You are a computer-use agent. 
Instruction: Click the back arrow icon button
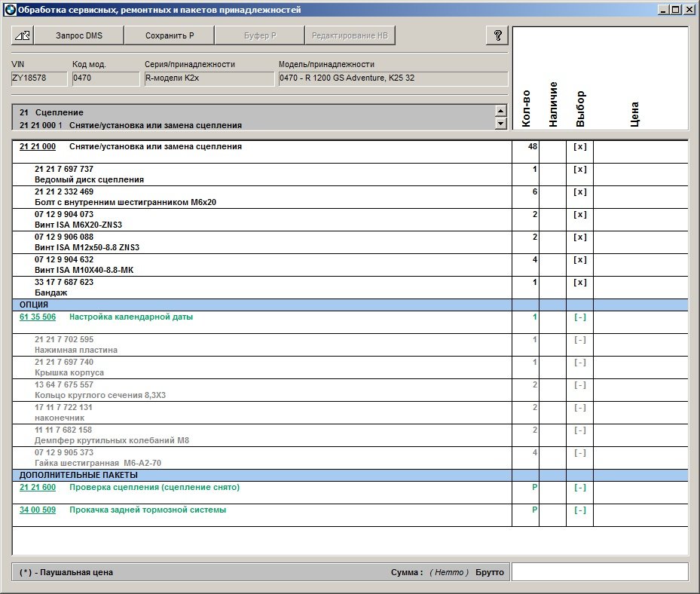pos(23,35)
